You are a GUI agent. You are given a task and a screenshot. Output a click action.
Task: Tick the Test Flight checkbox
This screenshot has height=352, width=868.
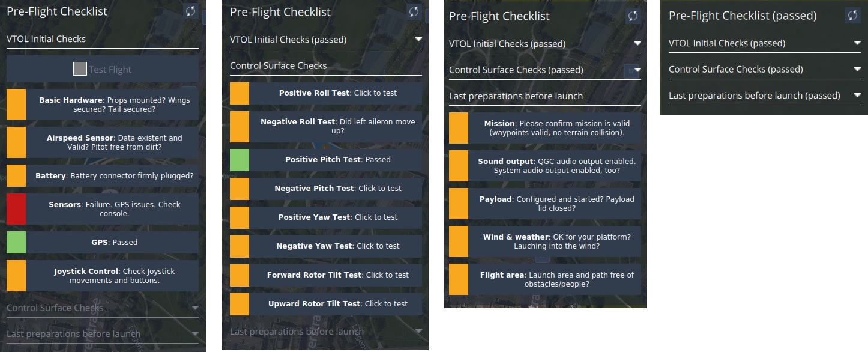(x=80, y=69)
